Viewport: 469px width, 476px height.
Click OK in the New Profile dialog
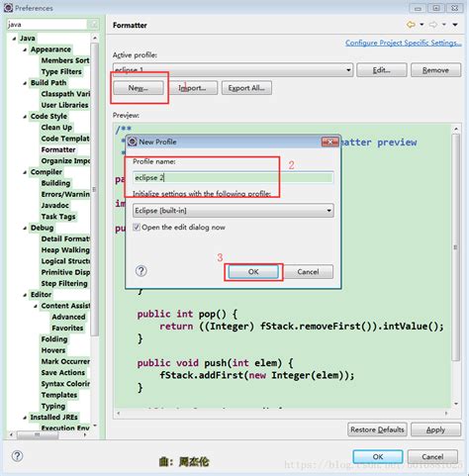[253, 272]
